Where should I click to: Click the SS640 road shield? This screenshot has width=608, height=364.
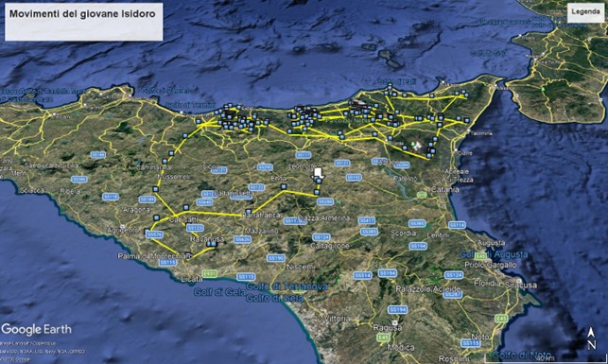tap(205, 202)
